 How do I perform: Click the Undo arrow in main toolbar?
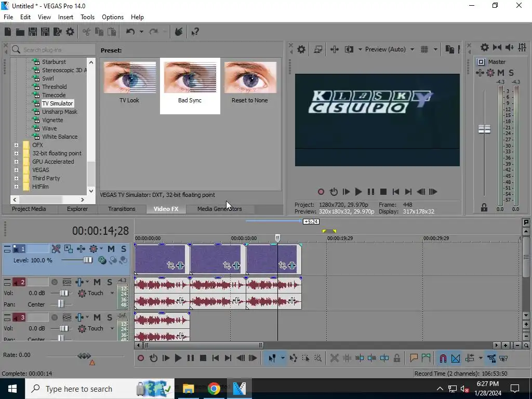tap(130, 32)
